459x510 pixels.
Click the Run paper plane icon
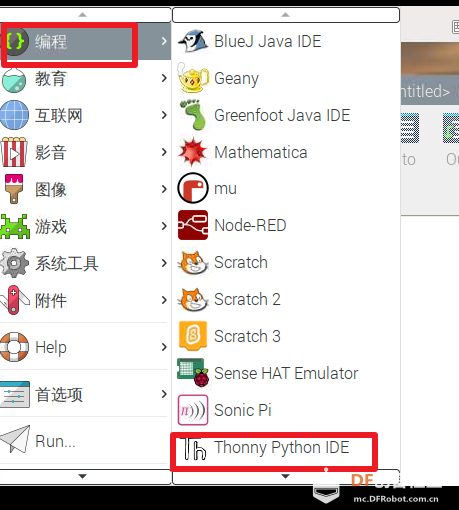click(x=15, y=439)
